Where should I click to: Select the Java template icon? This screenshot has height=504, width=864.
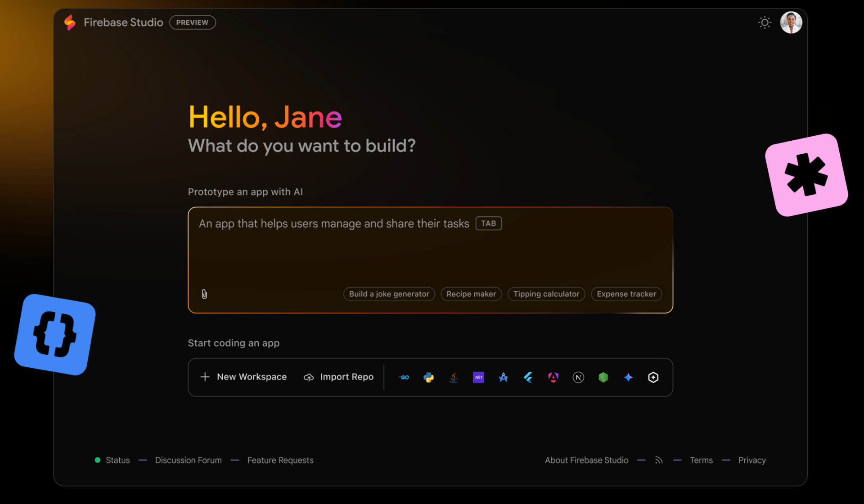(454, 377)
